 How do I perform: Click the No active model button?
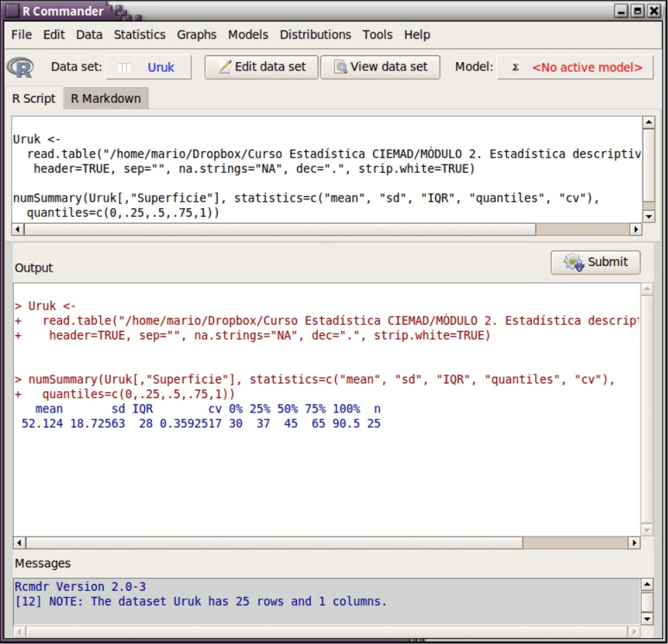(575, 67)
